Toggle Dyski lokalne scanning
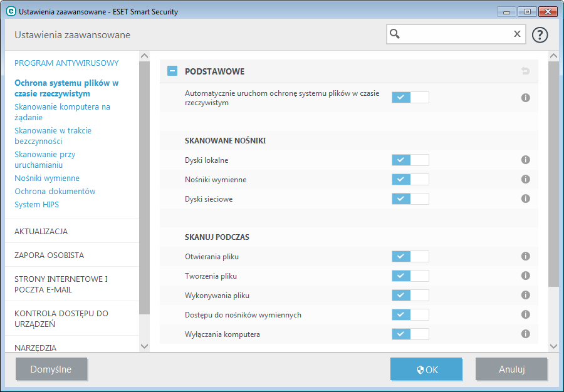564x392 pixels. point(410,160)
